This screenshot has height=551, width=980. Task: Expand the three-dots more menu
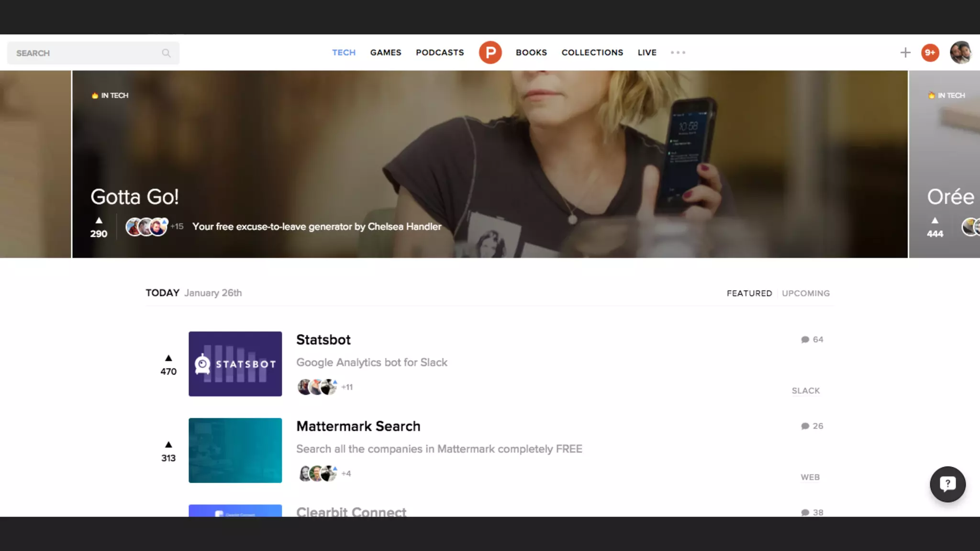[x=678, y=53]
